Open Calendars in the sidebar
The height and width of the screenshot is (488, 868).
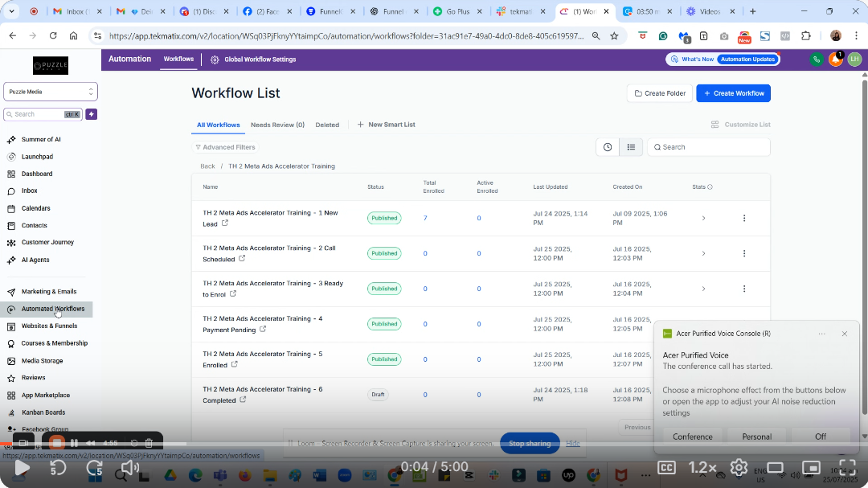(x=35, y=208)
